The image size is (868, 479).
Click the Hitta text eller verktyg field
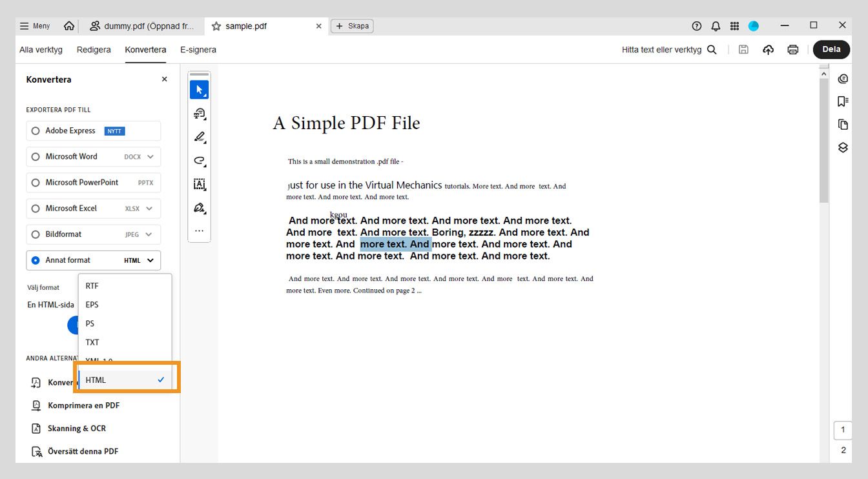pyautogui.click(x=661, y=50)
